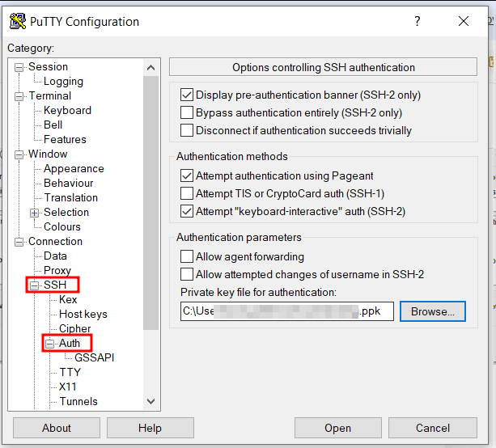The height and width of the screenshot is (448, 496).
Task: Select the Selection category label
Action: tap(66, 212)
